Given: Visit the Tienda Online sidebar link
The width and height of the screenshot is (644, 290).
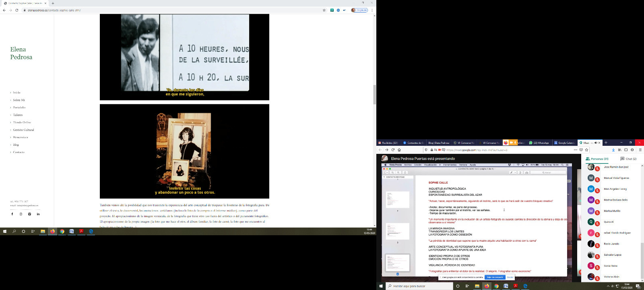Looking at the screenshot, I should tap(22, 122).
